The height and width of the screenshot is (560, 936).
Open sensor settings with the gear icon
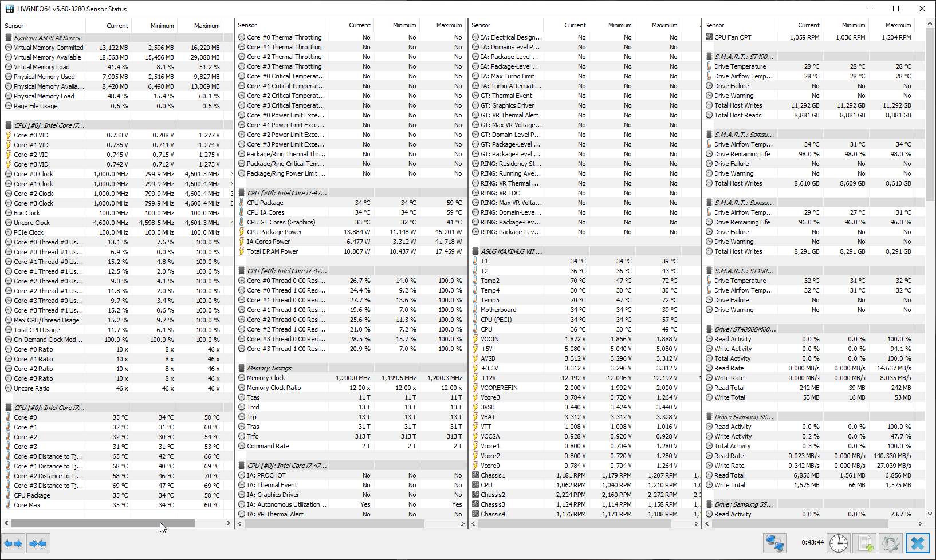(890, 543)
